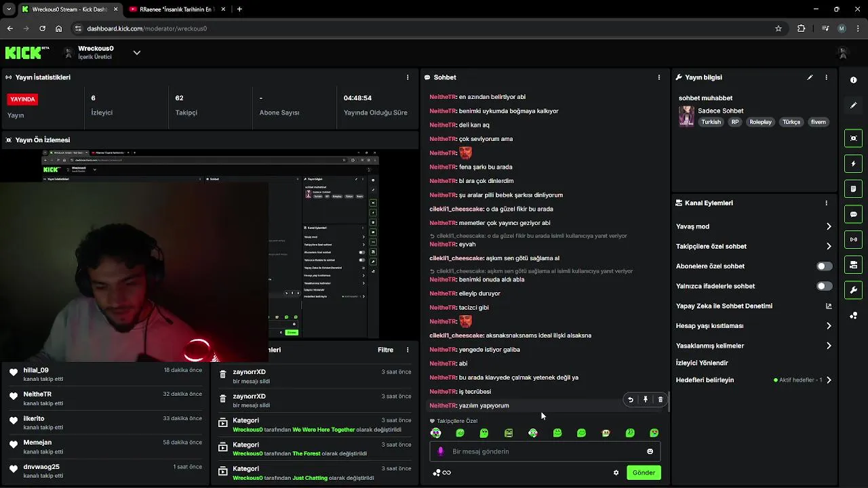Pin the 'yazılım yapıyorum' chat message
868x488 pixels.
(646, 400)
